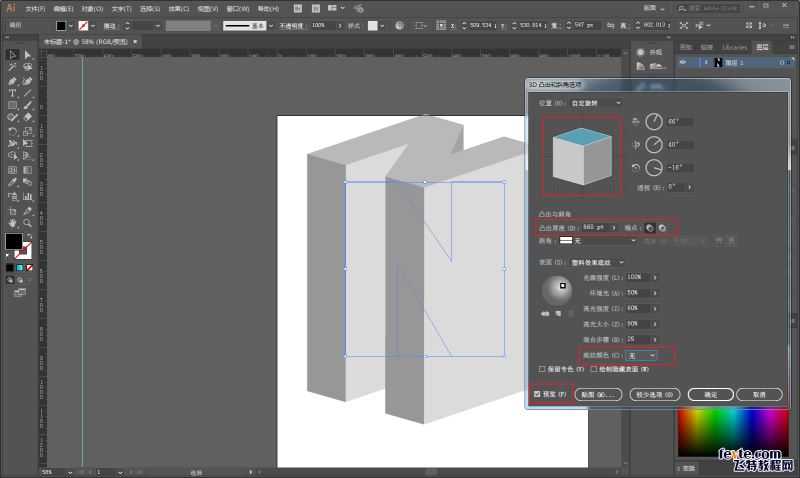
Task: Select the Direct Selection tool
Action: tap(28, 55)
